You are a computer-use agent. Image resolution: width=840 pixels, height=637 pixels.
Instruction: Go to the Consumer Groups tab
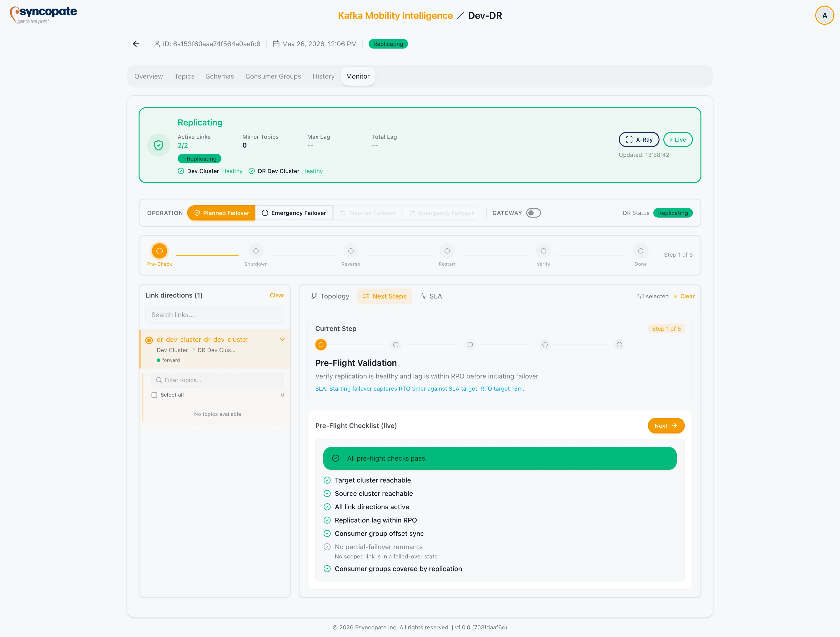point(273,76)
